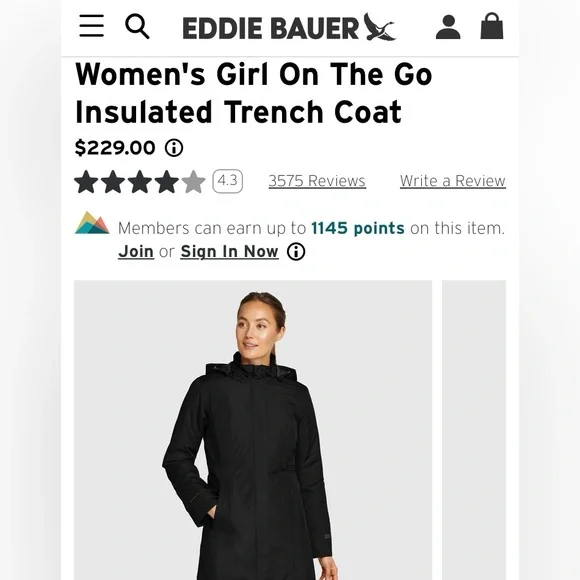Click the Write a Review link
This screenshot has width=580, height=580.
(452, 181)
